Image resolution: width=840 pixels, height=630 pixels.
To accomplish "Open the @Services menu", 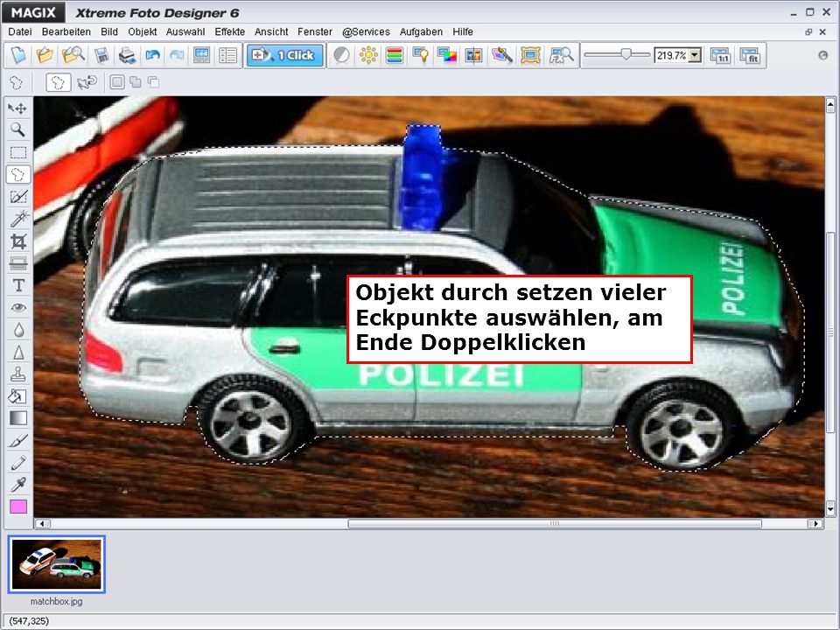I will (366, 32).
